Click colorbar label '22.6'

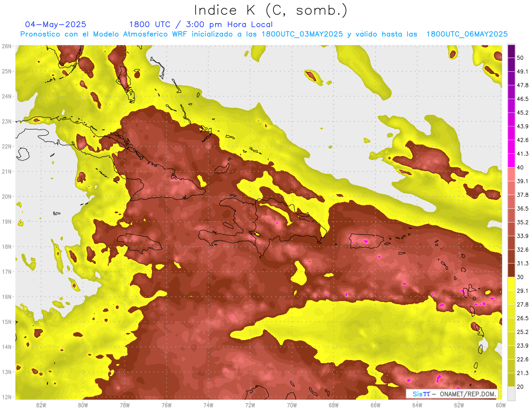[x=523, y=360]
